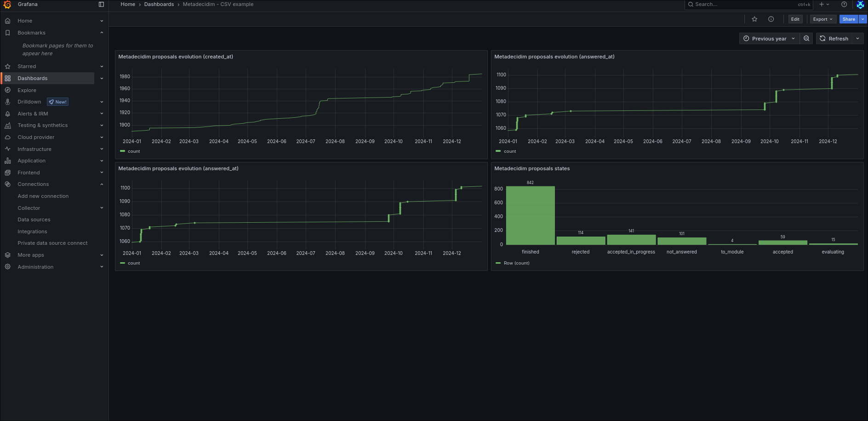Click the Edit button
Viewport: 868px width, 421px height.
coord(795,19)
